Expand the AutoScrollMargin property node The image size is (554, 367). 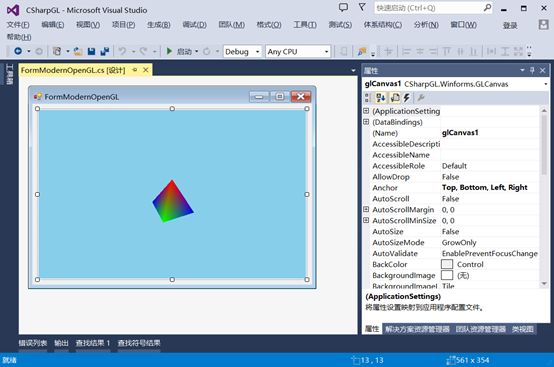(x=366, y=209)
